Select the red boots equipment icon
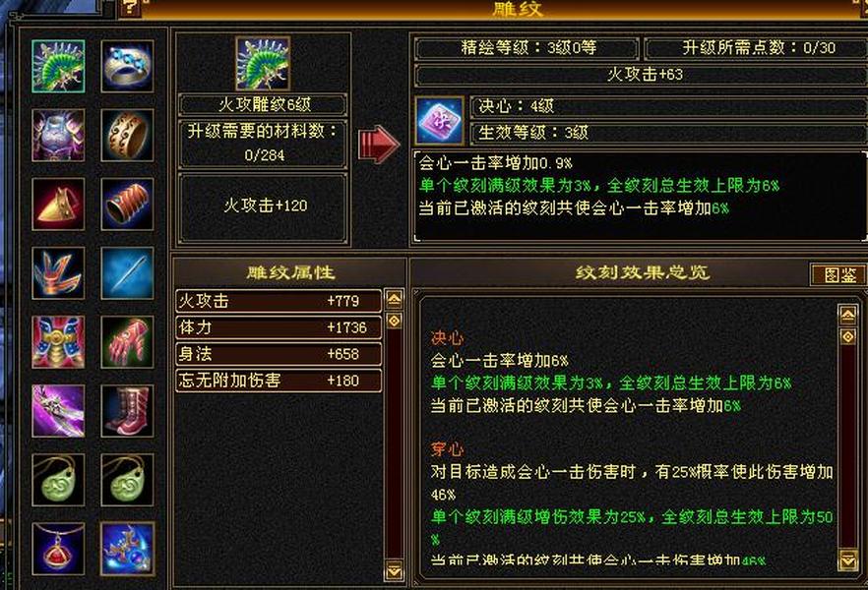The height and width of the screenshot is (590, 868). (127, 411)
